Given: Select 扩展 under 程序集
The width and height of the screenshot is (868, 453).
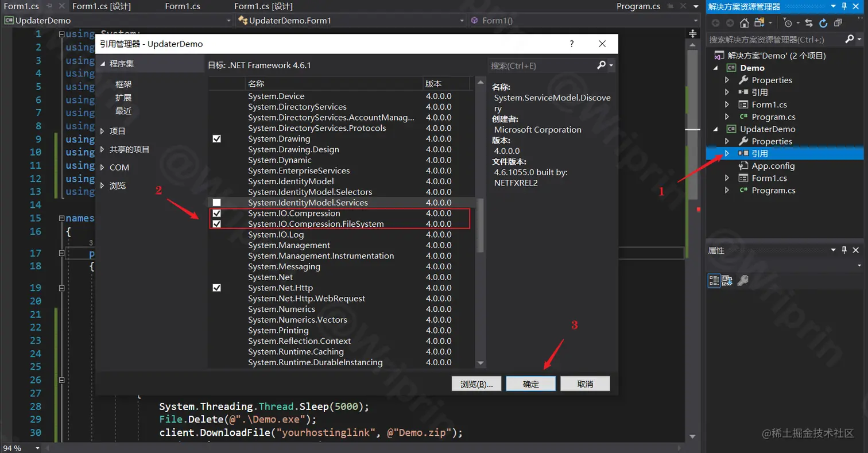Looking at the screenshot, I should (x=123, y=98).
